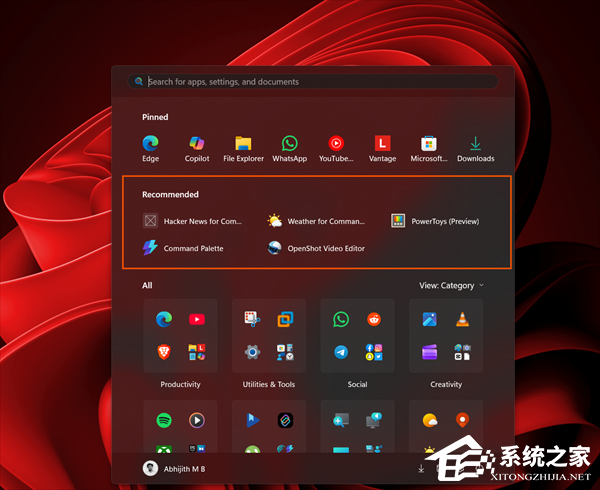Open the Abhijith M B account menu
Screen dimensions: 600x490
click(x=174, y=469)
